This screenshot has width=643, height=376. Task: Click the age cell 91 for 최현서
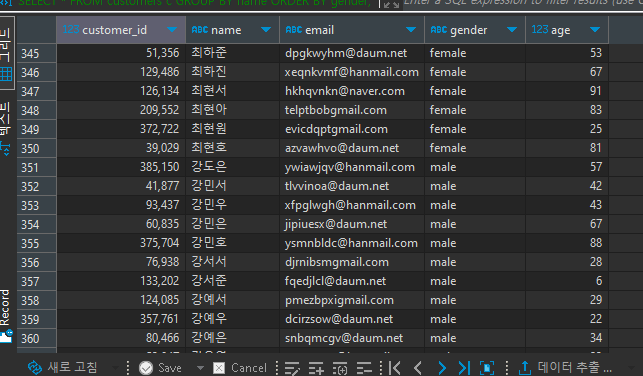[567, 91]
